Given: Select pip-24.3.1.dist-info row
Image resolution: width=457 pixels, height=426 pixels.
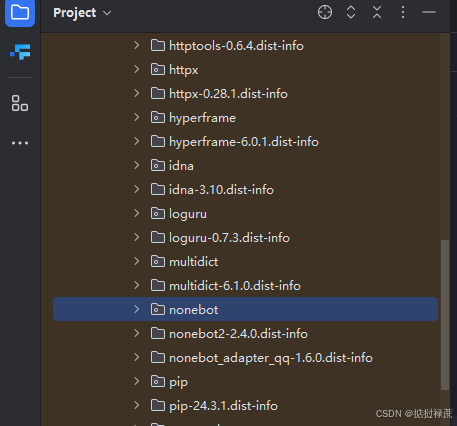Looking at the screenshot, I should click(x=245, y=405).
